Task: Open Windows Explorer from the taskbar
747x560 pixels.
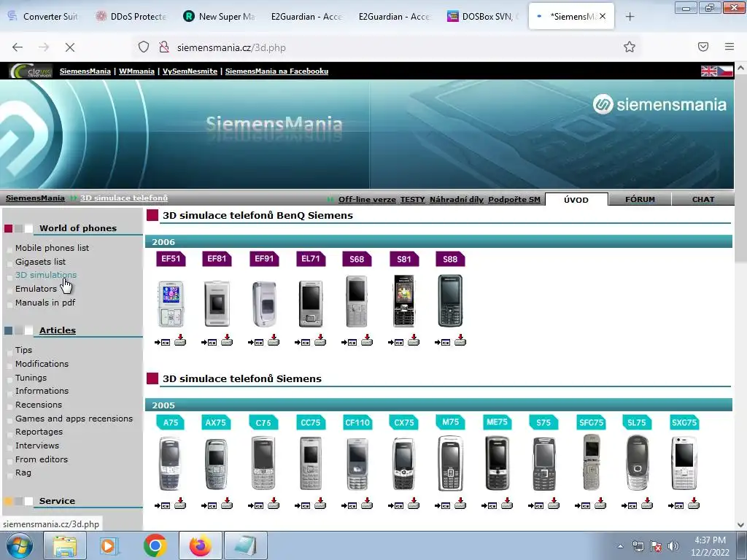Action: pyautogui.click(x=65, y=545)
